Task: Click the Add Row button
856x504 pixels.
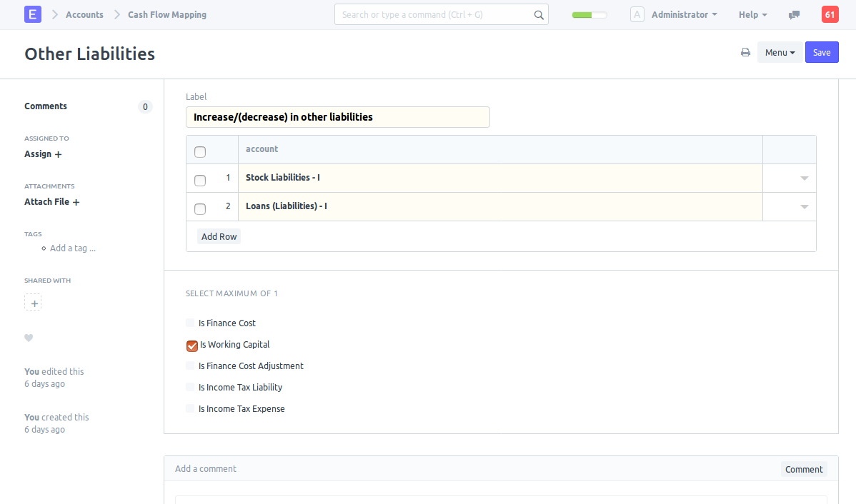Action: [x=219, y=236]
